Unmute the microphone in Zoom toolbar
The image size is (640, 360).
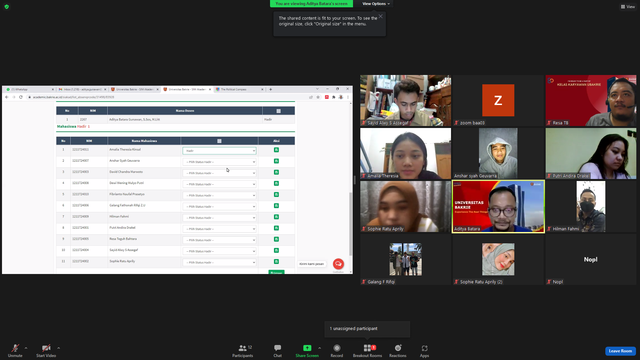(x=15, y=350)
